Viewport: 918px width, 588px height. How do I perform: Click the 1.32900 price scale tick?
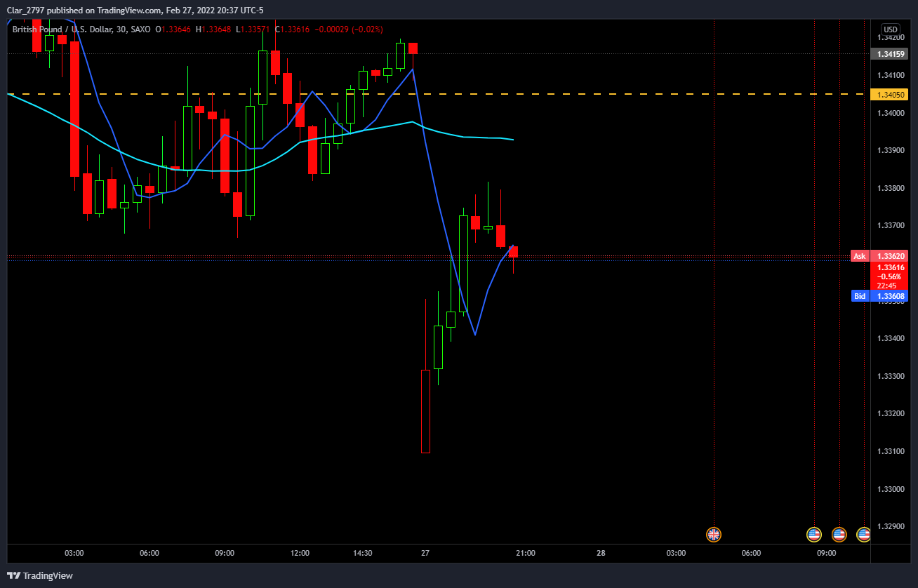(890, 526)
